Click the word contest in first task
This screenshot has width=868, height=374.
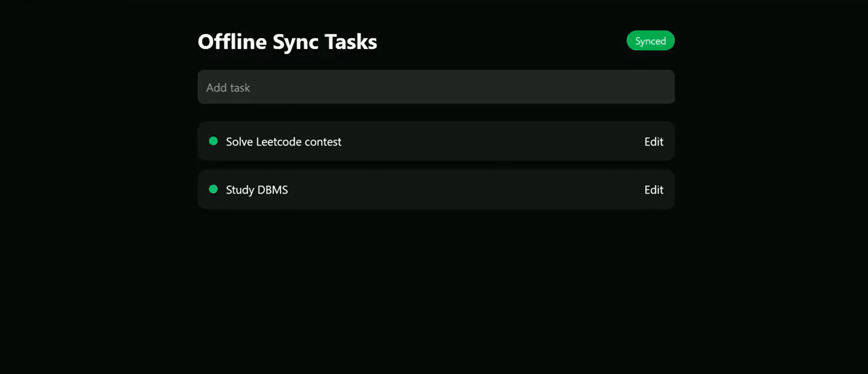[x=323, y=142]
